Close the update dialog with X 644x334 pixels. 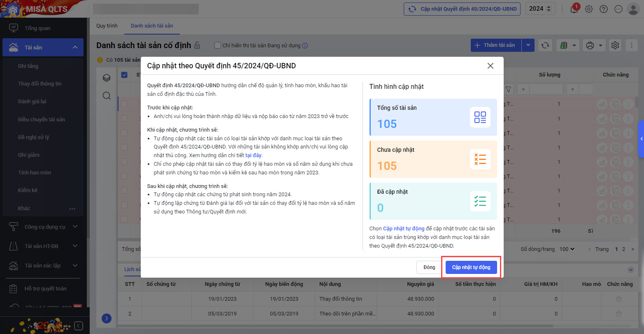click(x=490, y=66)
